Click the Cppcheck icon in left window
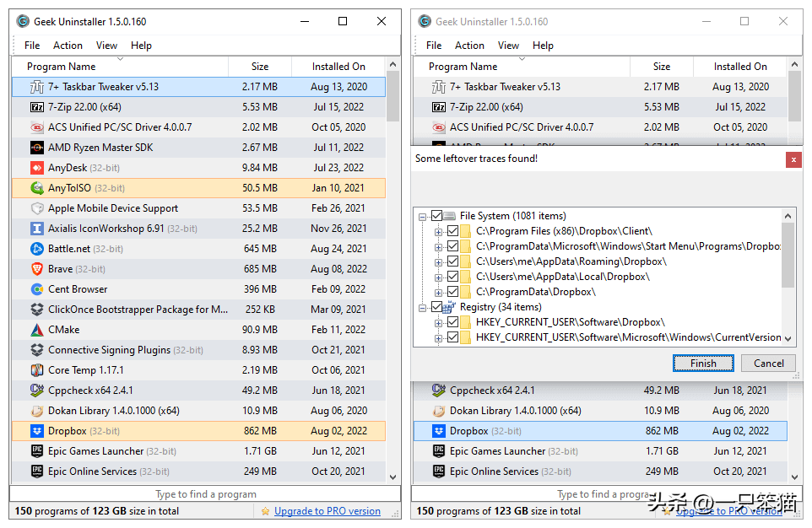 [37, 391]
